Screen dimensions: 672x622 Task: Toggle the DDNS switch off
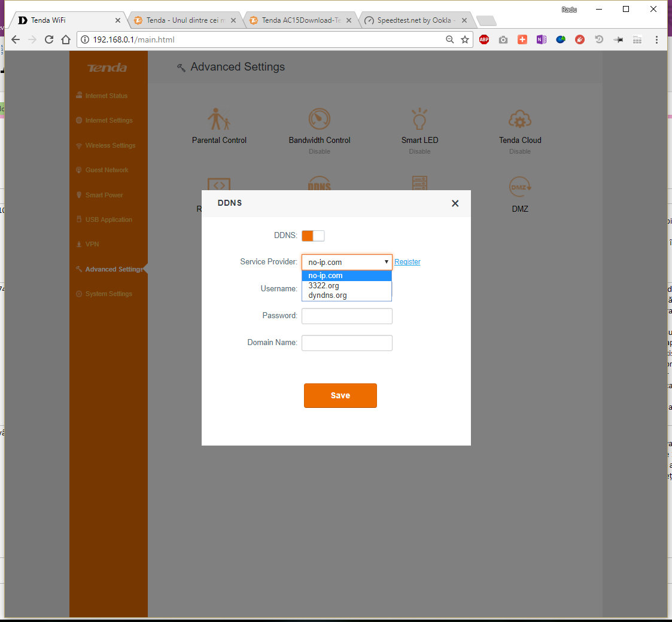(313, 236)
